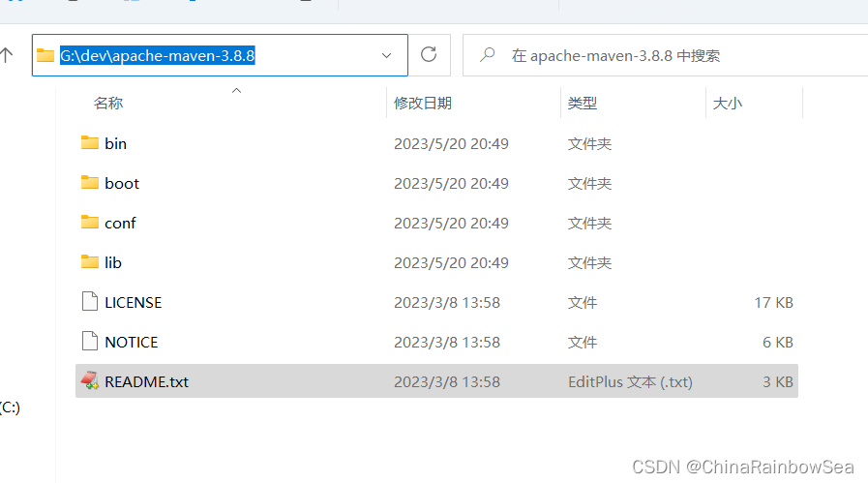Select the boot folder icon
This screenshot has height=483, width=868.
[90, 183]
